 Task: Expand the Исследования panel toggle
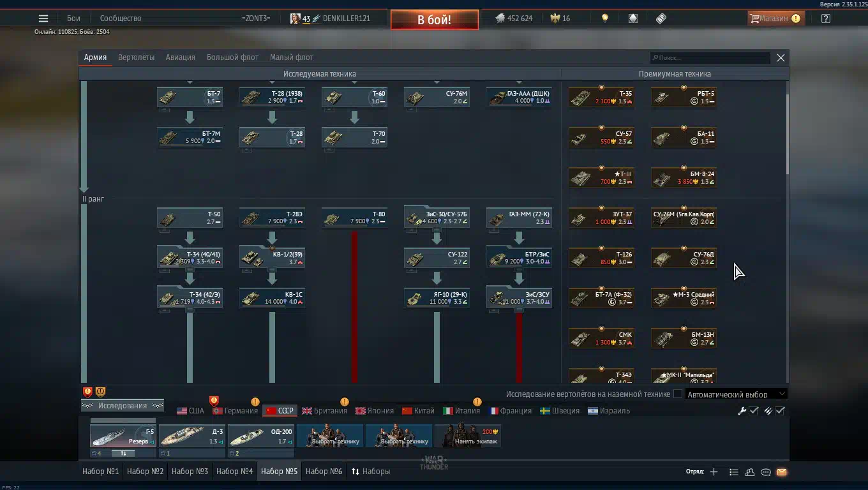point(123,406)
